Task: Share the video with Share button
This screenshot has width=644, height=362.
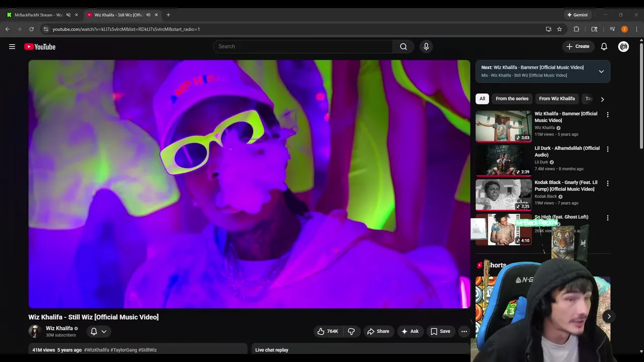Action: [378, 331]
